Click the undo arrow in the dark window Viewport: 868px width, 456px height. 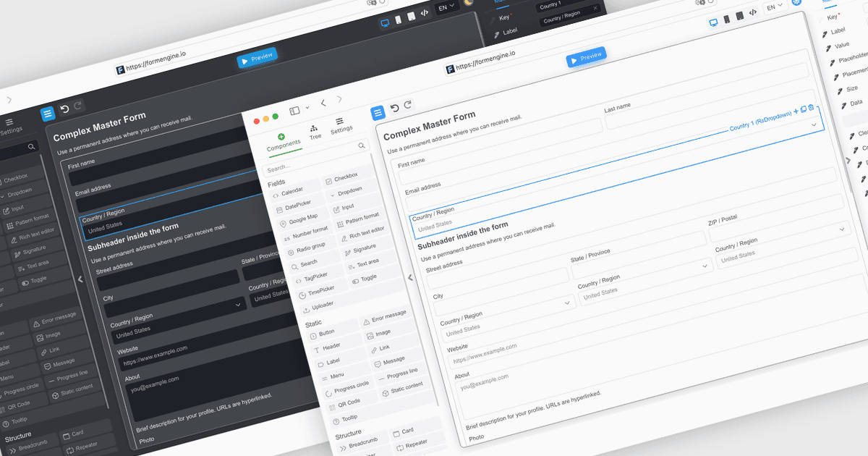(64, 109)
